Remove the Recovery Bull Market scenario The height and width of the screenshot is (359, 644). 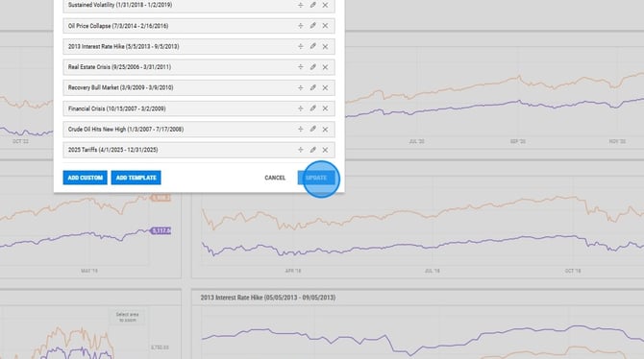[325, 87]
